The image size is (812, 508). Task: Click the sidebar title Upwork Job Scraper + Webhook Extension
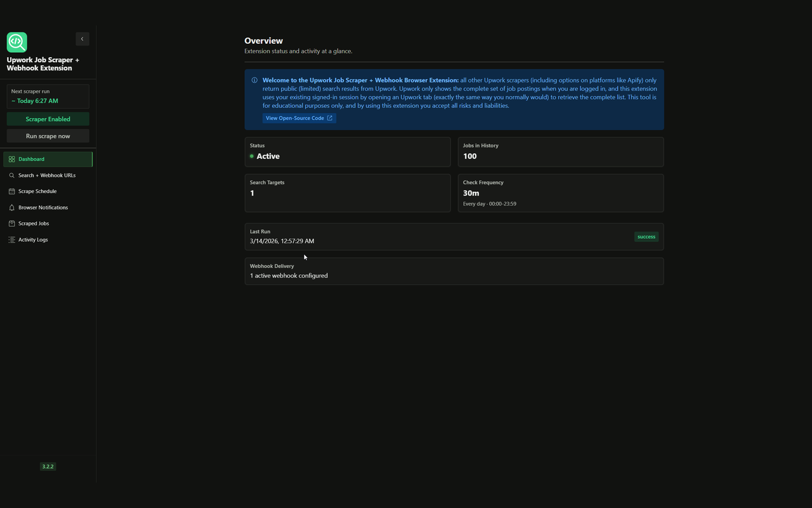coord(43,64)
